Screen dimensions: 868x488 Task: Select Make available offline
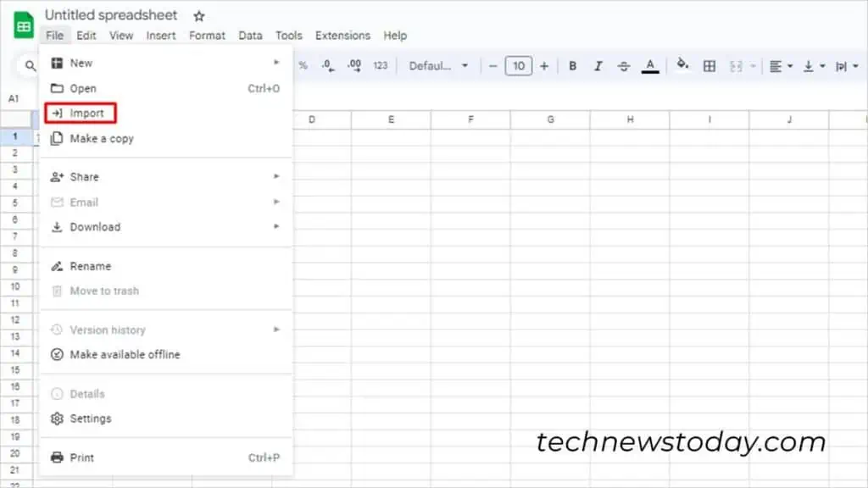click(x=165, y=355)
